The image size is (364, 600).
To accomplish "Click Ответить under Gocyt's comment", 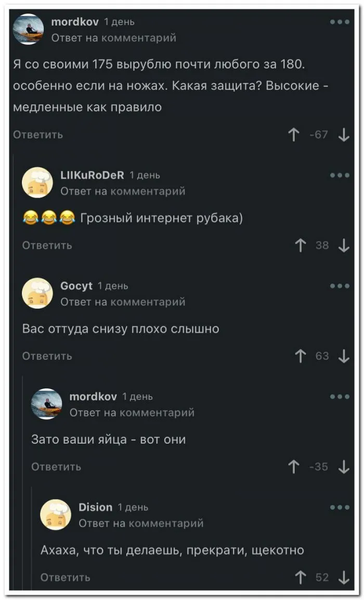I will [x=47, y=356].
